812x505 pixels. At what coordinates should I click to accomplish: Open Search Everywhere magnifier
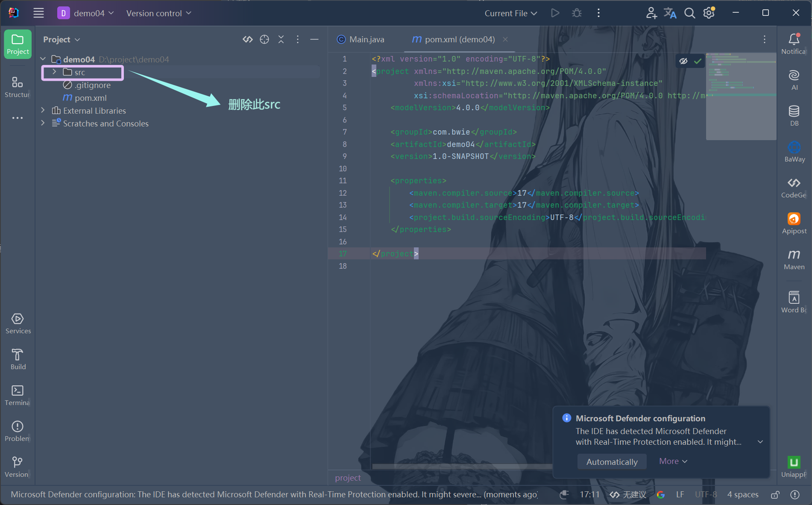click(689, 13)
